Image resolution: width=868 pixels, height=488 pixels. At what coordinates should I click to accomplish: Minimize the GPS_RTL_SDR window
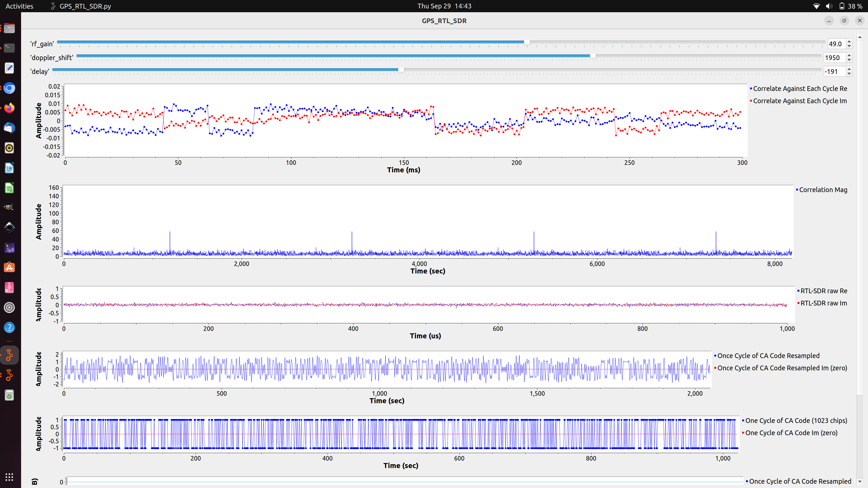[829, 21]
